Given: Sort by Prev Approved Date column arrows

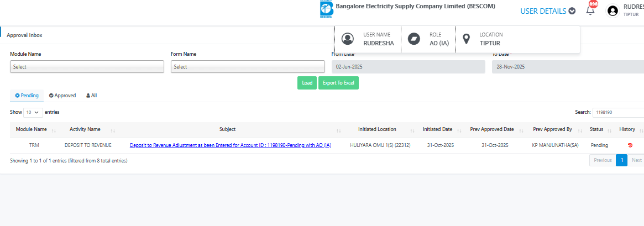Looking at the screenshot, I should coord(521,130).
